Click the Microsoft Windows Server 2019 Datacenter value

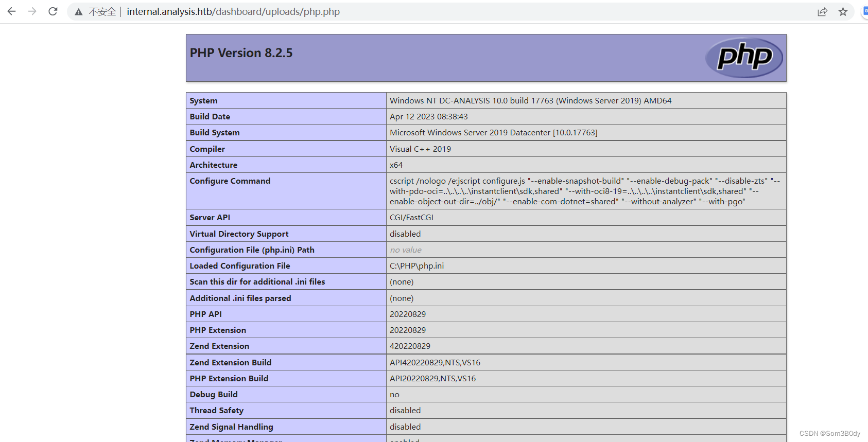click(493, 133)
